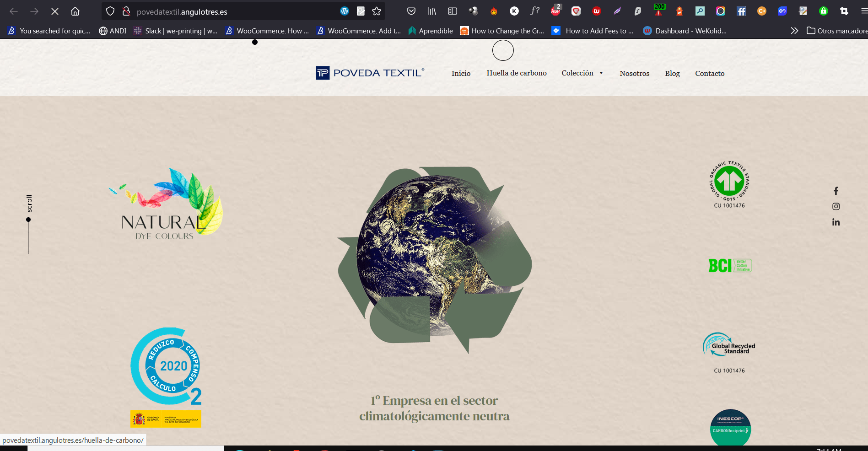Open the tracking protection shield icon
Screen dimensions: 868x451
(x=110, y=11)
